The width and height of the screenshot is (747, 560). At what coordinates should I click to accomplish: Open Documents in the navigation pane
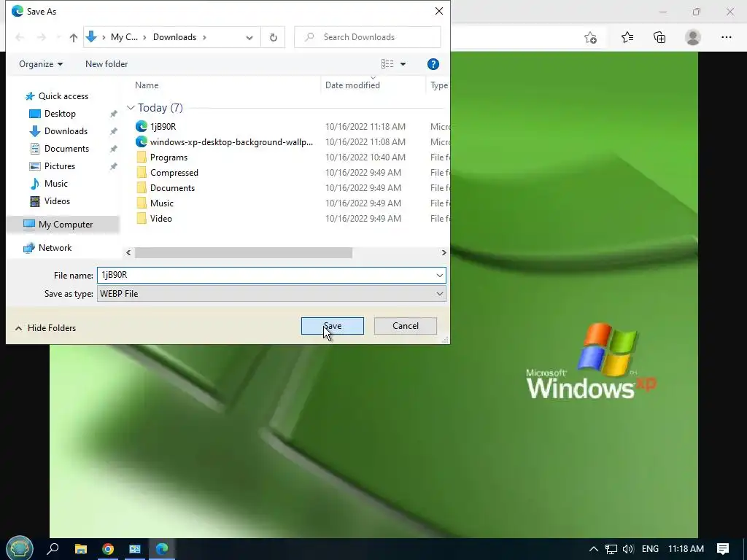pyautogui.click(x=66, y=149)
